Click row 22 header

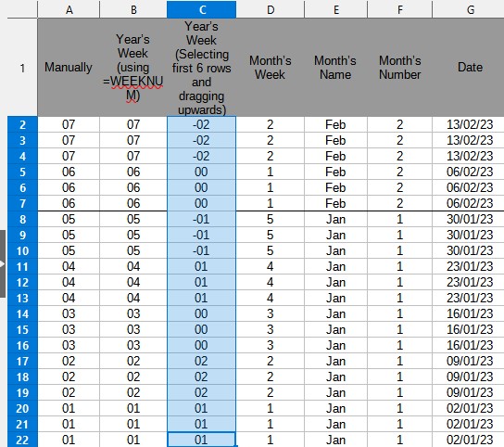(22, 440)
